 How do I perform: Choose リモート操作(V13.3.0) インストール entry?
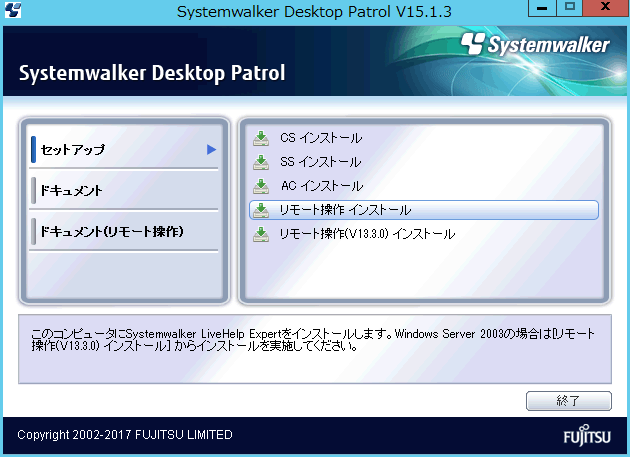[424, 234]
